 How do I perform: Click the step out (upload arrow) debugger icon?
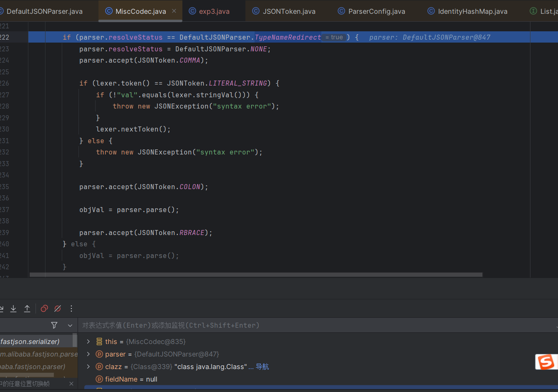coord(27,309)
